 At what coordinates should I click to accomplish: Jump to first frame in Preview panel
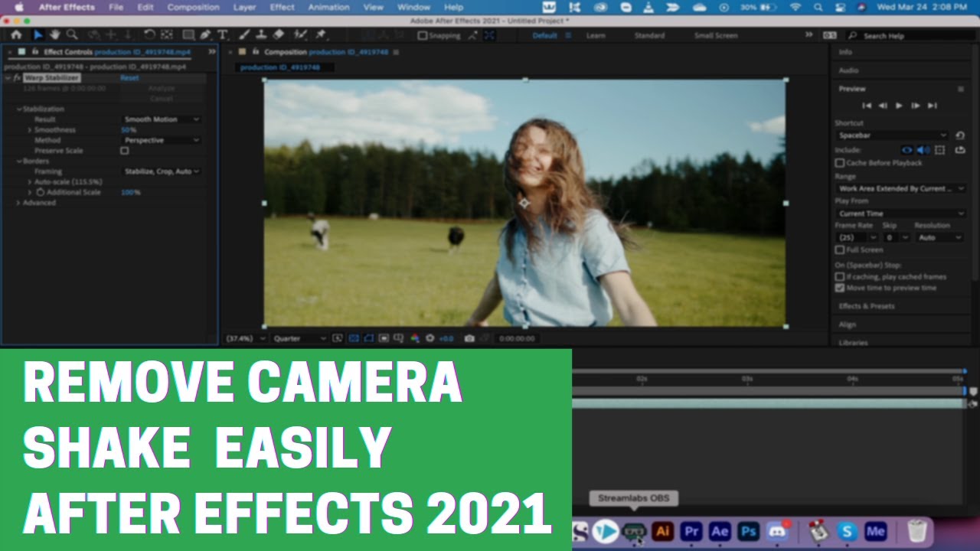tap(867, 106)
